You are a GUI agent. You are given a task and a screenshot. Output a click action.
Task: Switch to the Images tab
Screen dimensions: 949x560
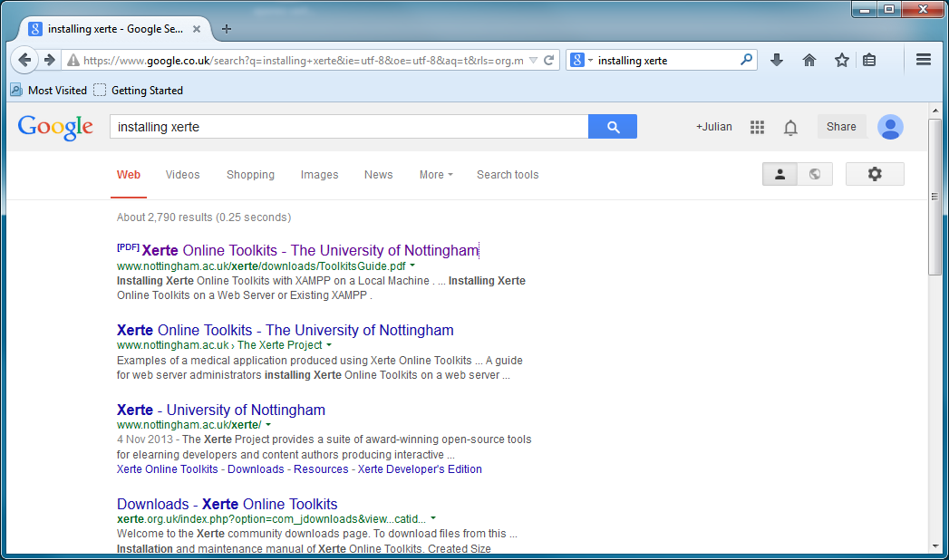(x=320, y=175)
